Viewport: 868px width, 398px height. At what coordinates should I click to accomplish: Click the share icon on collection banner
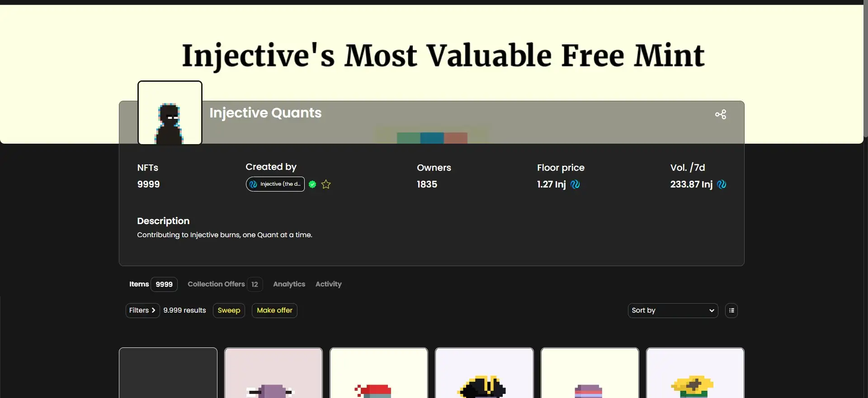click(721, 114)
